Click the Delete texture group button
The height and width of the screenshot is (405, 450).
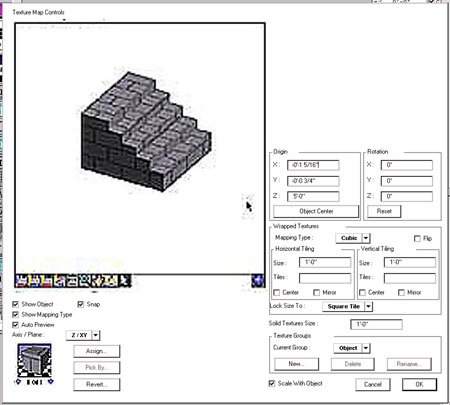pos(353,364)
